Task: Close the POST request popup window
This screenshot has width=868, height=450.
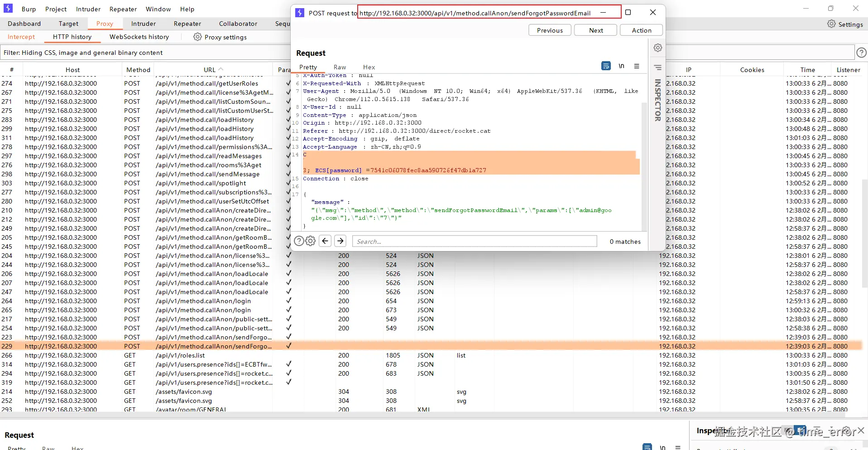Action: (653, 12)
